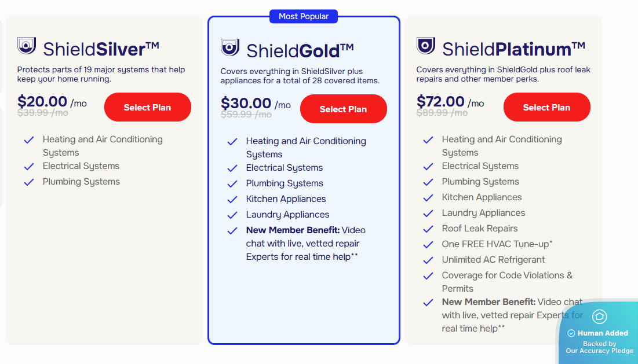The width and height of the screenshot is (638, 364).
Task: Click checkmark next to ShieldSilver Plumbing Systems
Action: (29, 182)
